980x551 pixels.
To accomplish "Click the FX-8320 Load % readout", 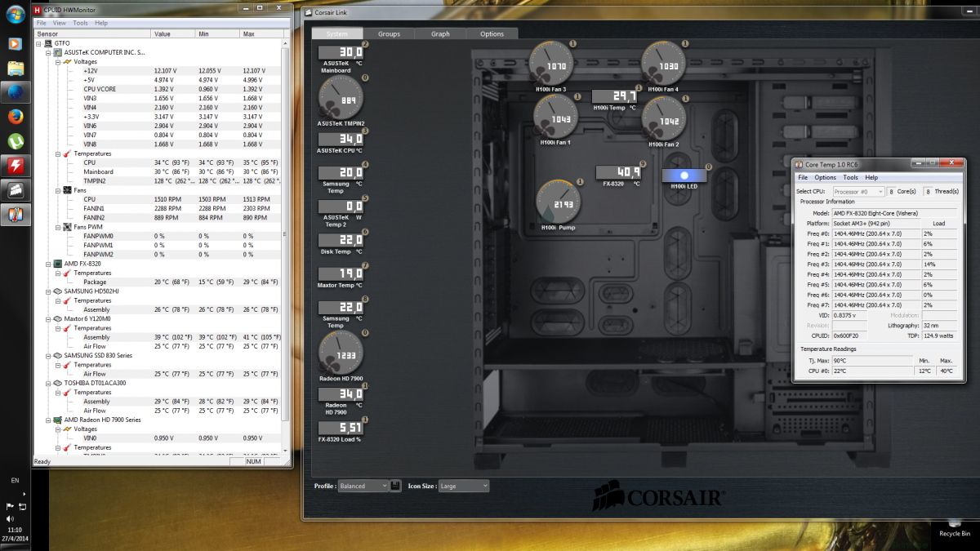I will (x=341, y=427).
